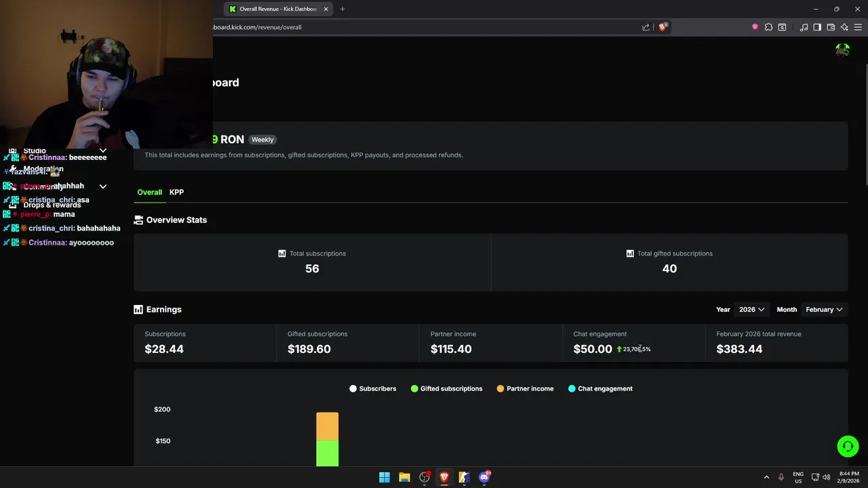This screenshot has width=868, height=488.
Task: Open the Windows Start menu
Action: tap(384, 477)
